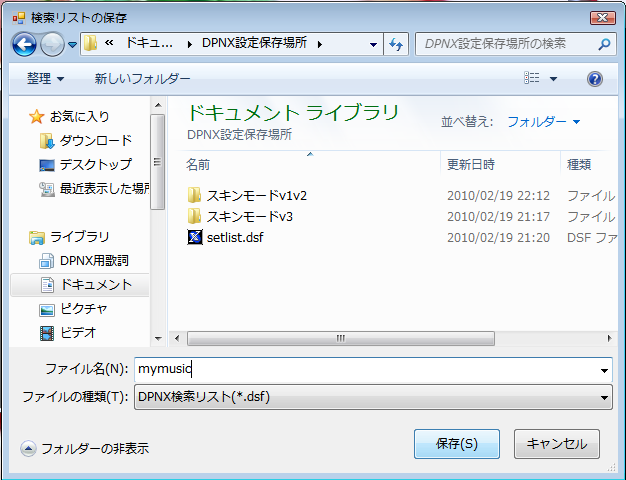
Task: Click file list horizontal scroll right arrow
Action: (x=609, y=339)
